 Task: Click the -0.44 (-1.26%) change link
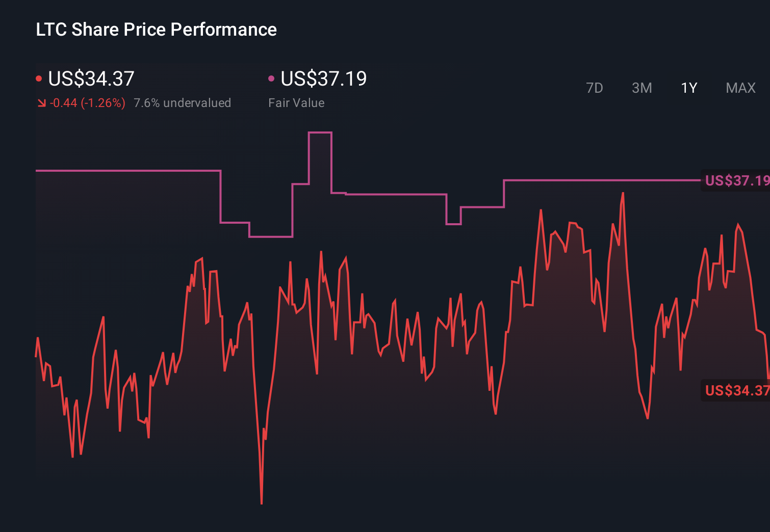(87, 102)
